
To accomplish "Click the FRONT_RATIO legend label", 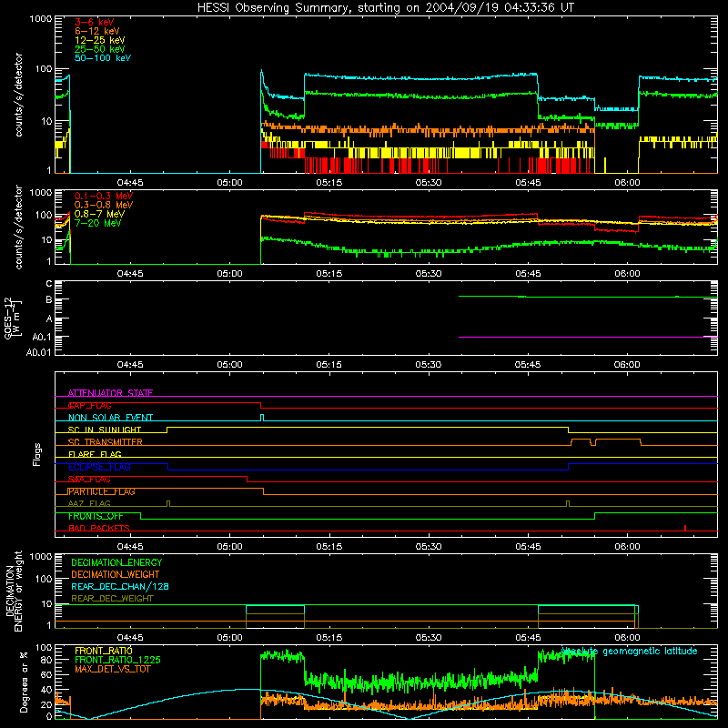I will point(104,651).
